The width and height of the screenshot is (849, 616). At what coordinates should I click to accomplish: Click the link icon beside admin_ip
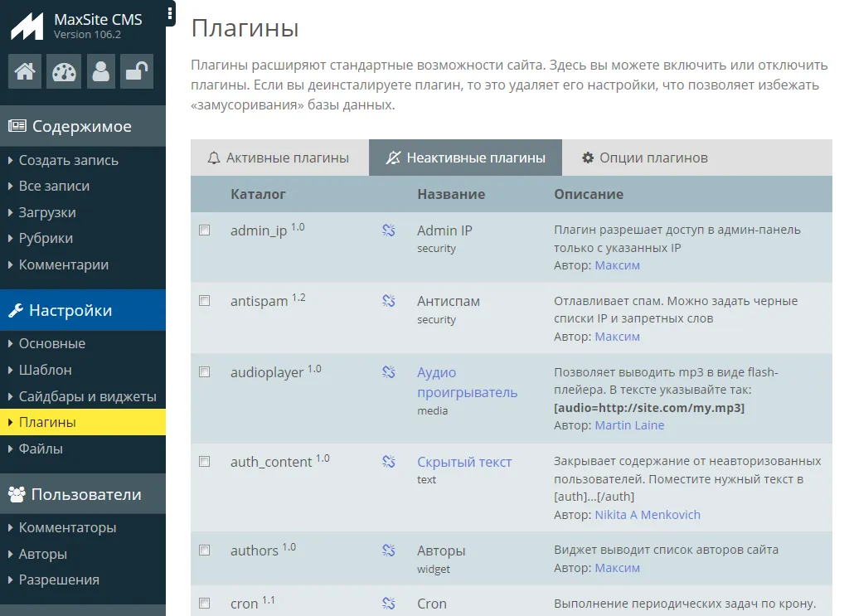pyautogui.click(x=388, y=230)
